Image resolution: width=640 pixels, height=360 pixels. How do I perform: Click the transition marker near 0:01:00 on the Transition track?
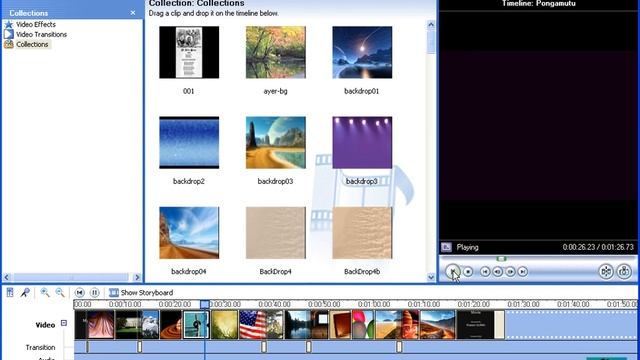click(x=399, y=347)
